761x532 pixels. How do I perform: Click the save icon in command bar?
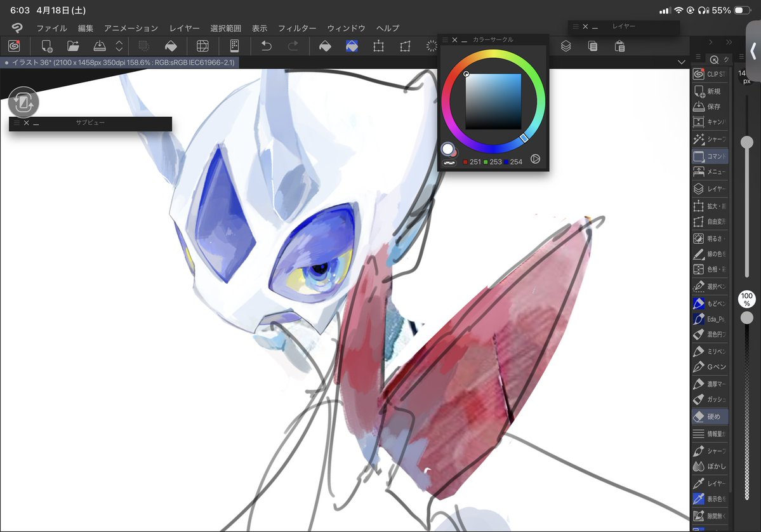tap(100, 46)
